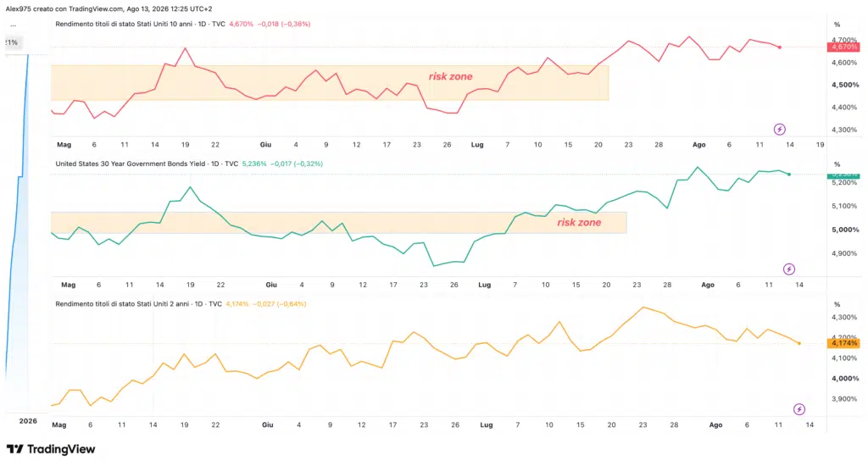Click the Ago marker on the 10-year time axis
868x466 pixels.
click(699, 144)
